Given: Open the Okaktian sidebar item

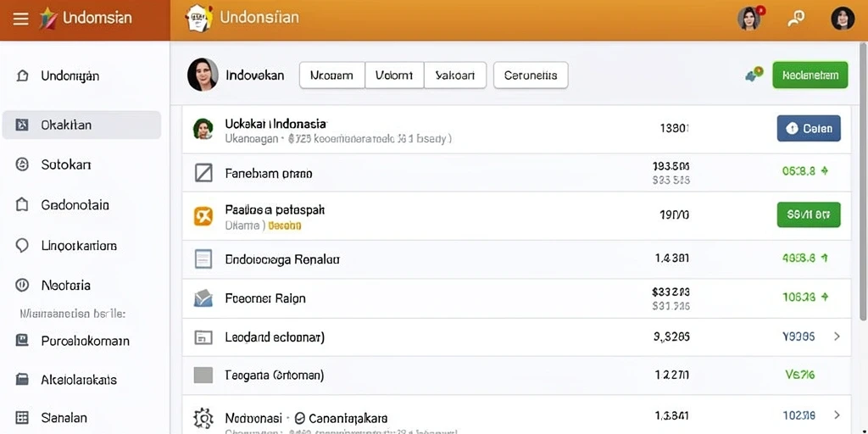Looking at the screenshot, I should [82, 125].
